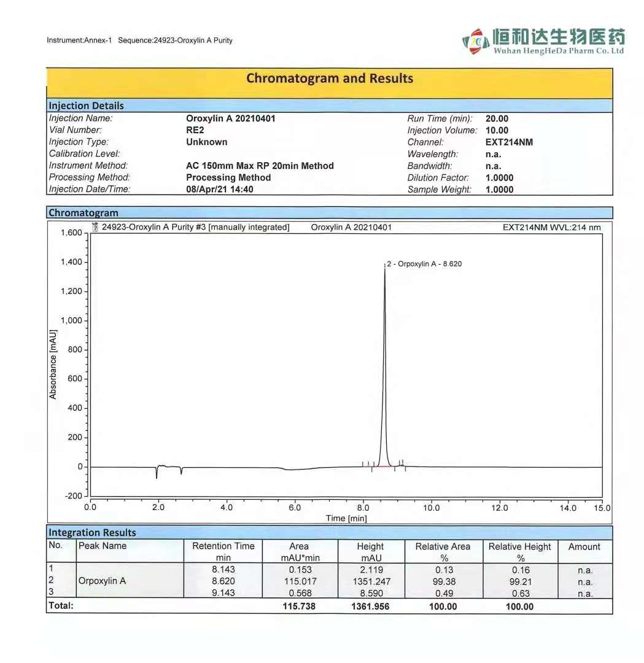Screen dimensions: 644x663
Task: Select the Vial Number value 'RE2'
Action: (195, 130)
